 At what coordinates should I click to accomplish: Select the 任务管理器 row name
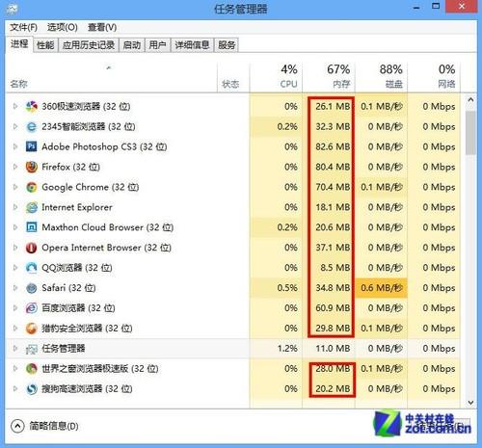click(64, 349)
